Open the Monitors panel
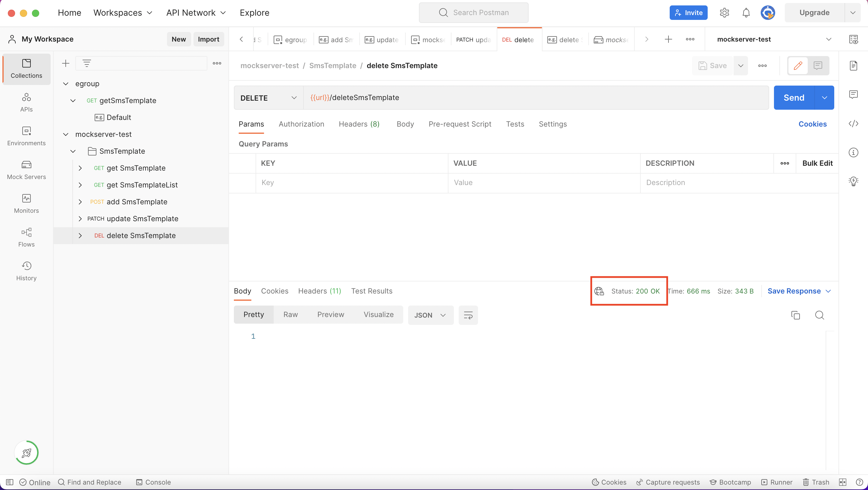This screenshot has width=868, height=490. pos(26,204)
